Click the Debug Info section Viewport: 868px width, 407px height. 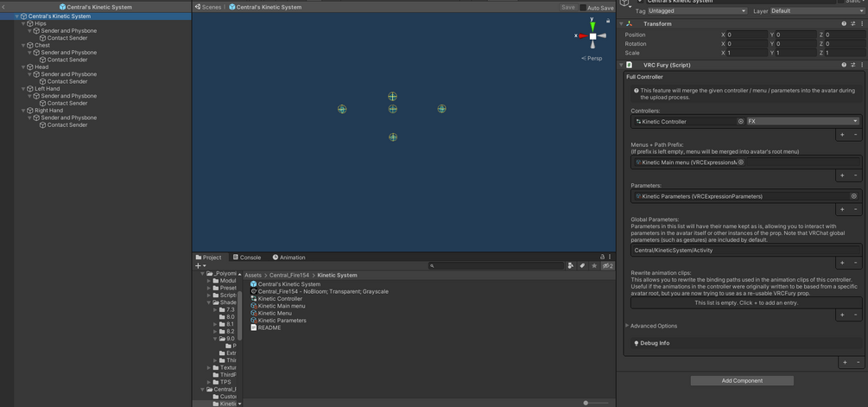pos(746,343)
